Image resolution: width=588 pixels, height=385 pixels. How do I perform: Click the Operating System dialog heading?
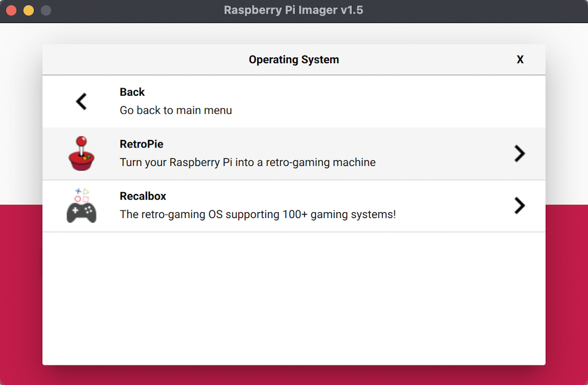[x=293, y=60]
